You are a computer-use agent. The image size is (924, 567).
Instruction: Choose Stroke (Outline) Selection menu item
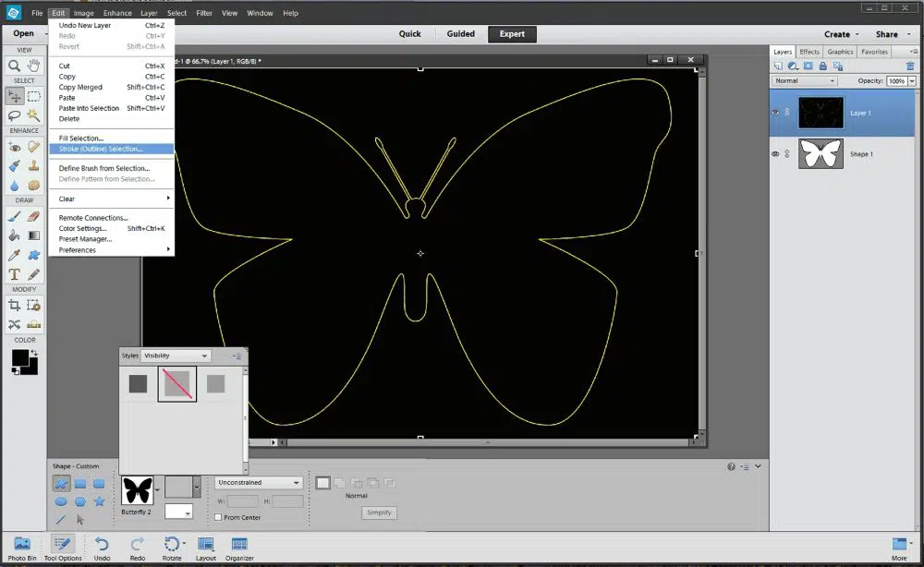click(x=101, y=149)
